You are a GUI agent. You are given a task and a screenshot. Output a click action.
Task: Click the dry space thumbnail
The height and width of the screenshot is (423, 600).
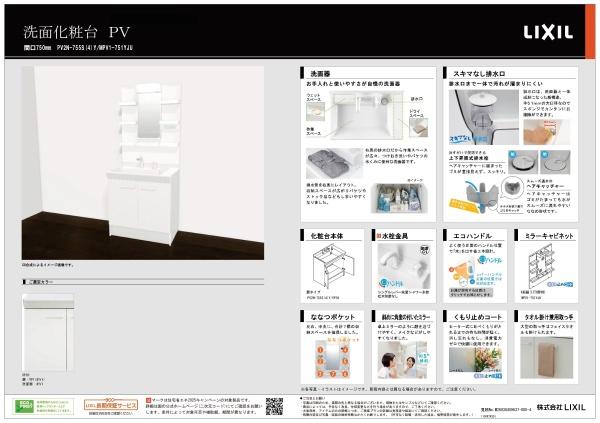pos(418,127)
